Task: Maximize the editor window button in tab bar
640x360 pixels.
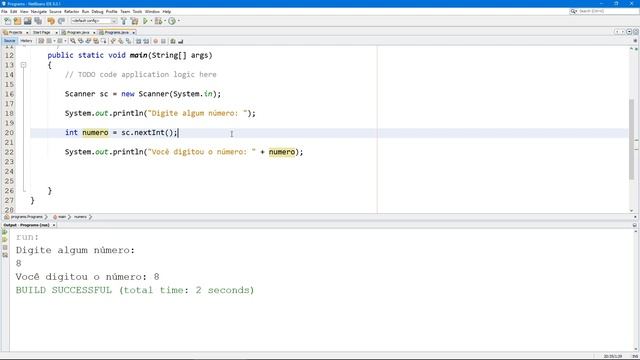Action: pyautogui.click(x=636, y=32)
